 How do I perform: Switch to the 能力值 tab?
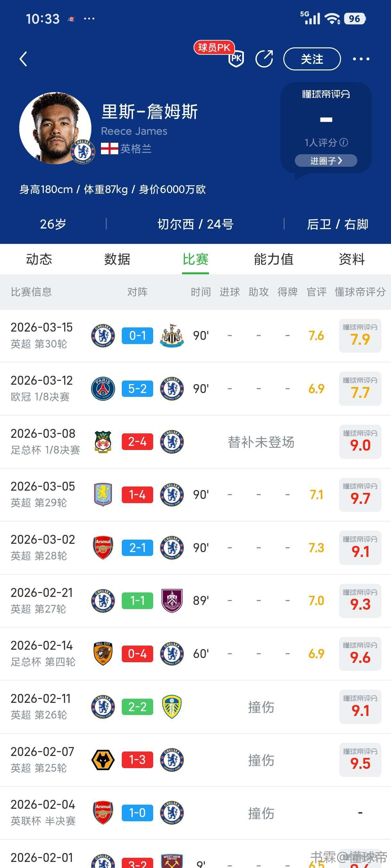click(x=274, y=259)
